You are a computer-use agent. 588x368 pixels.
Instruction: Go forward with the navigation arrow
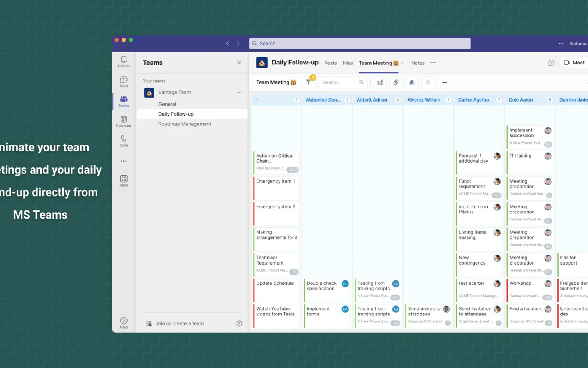pyautogui.click(x=238, y=43)
